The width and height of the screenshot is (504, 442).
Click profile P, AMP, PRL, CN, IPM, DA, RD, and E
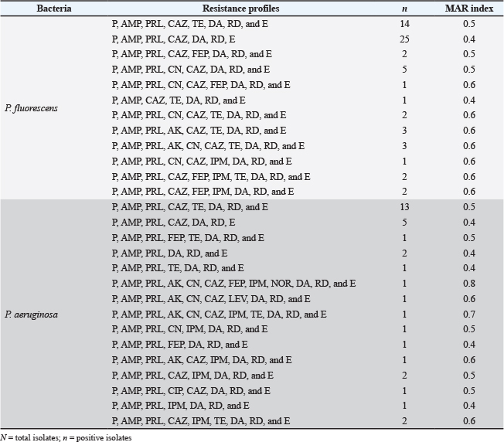pos(190,329)
